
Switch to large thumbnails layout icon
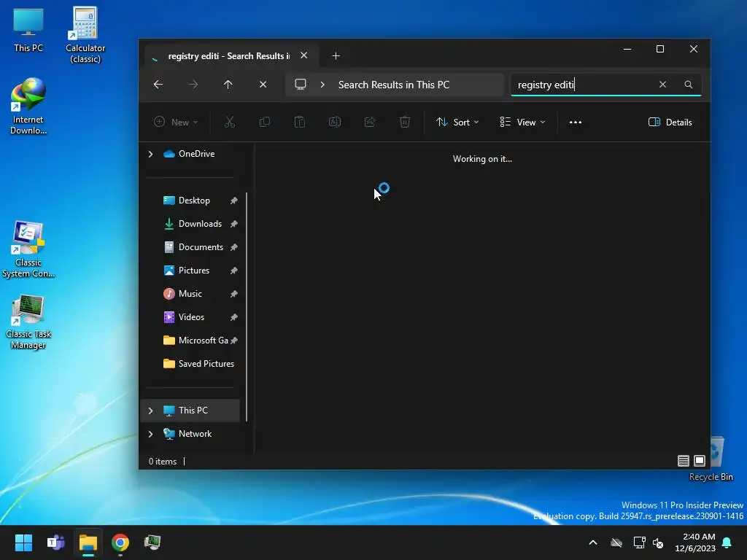click(700, 461)
